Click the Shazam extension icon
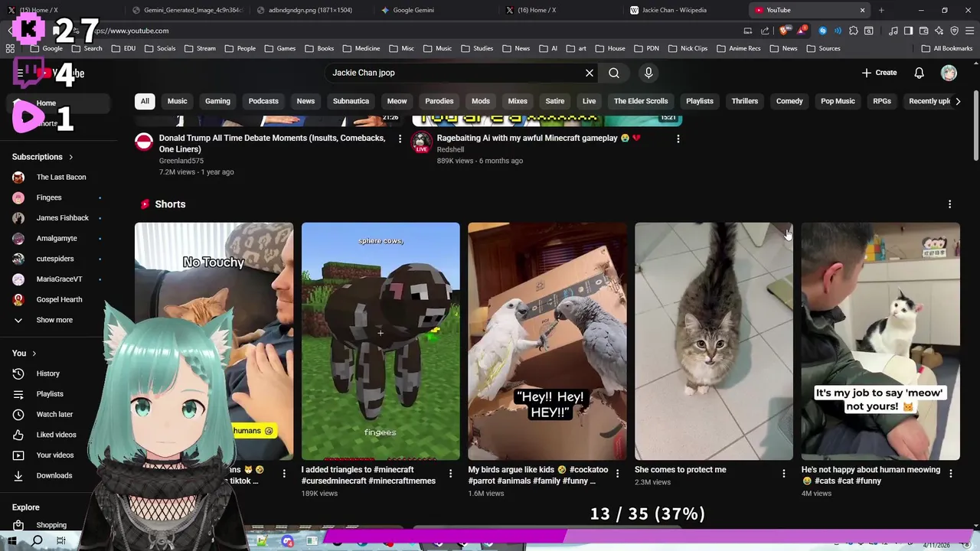This screenshot has width=980, height=551. tap(823, 31)
